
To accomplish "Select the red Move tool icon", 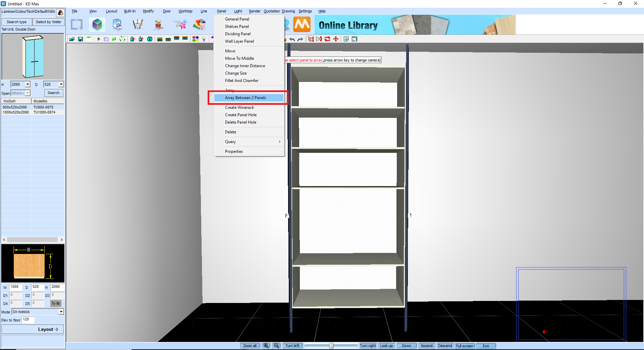I will 336,39.
